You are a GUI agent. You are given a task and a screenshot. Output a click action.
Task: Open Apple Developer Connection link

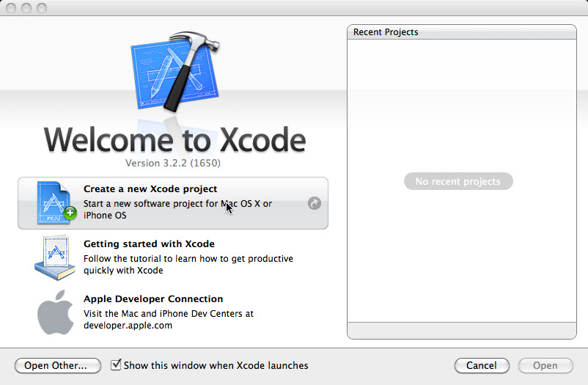[173, 312]
